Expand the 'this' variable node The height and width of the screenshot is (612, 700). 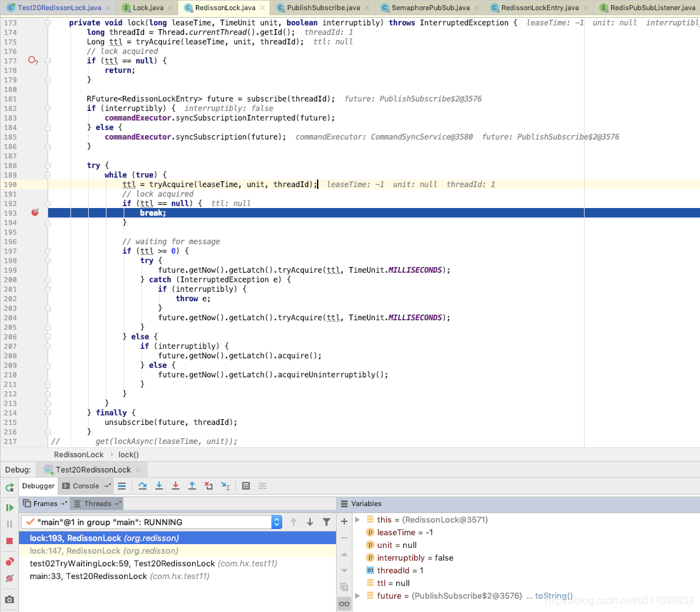click(357, 519)
